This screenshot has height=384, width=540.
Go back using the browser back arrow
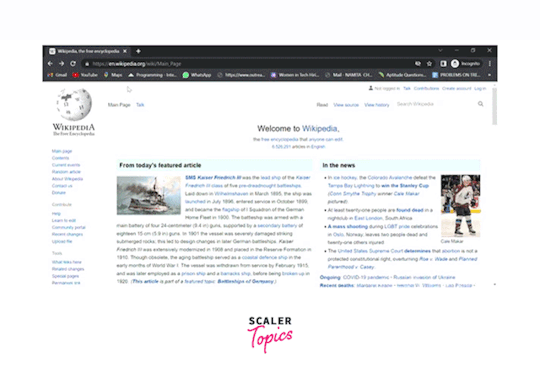click(x=50, y=64)
